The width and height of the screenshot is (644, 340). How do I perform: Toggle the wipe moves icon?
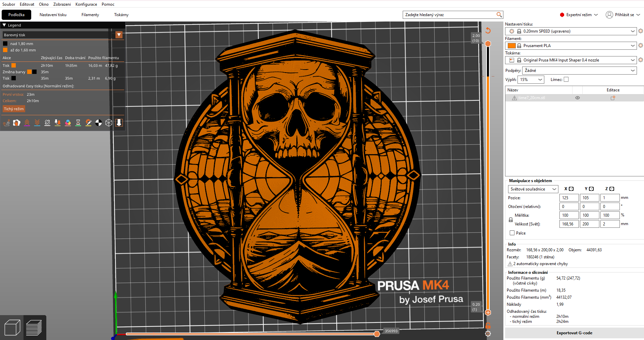pos(16,123)
